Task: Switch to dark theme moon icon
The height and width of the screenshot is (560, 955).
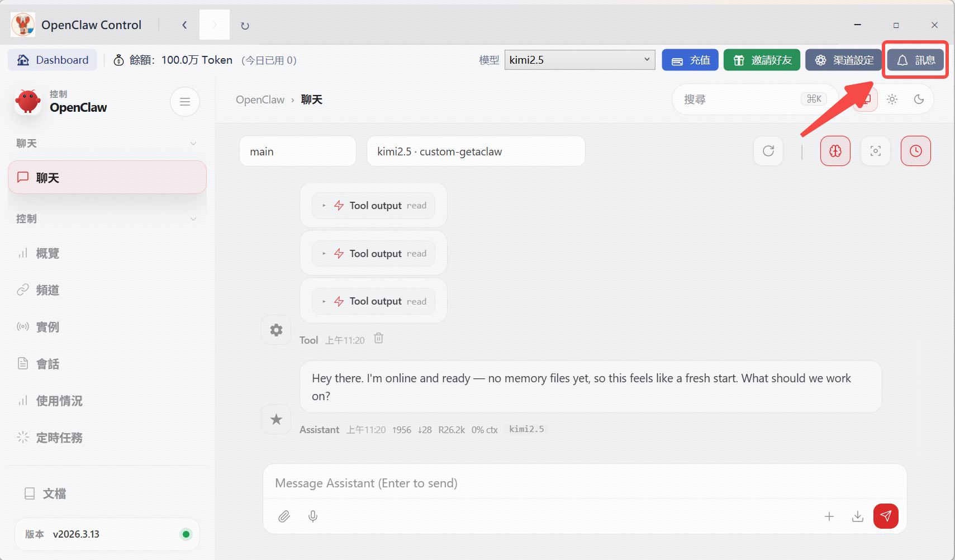Action: (919, 99)
